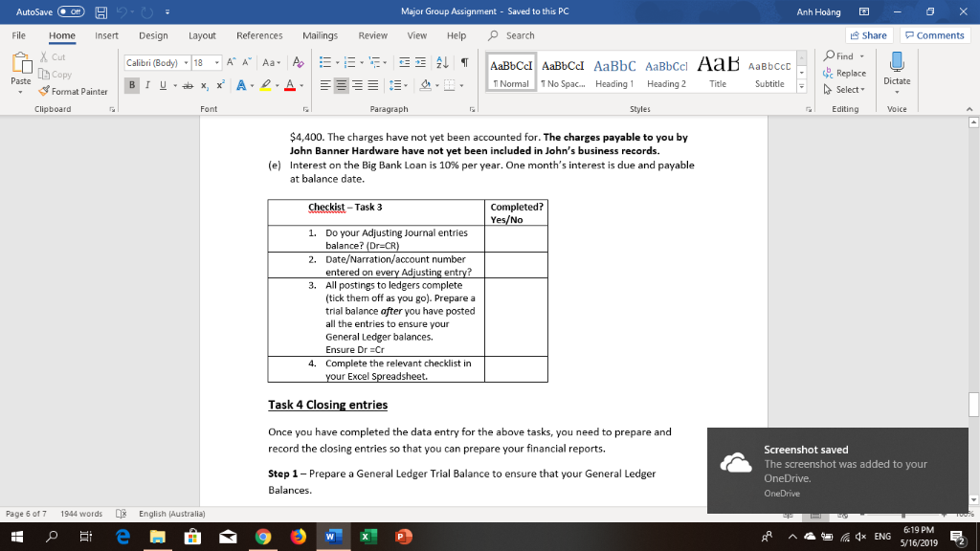The width and height of the screenshot is (980, 551).
Task: Click the Sort icon
Action: point(442,62)
